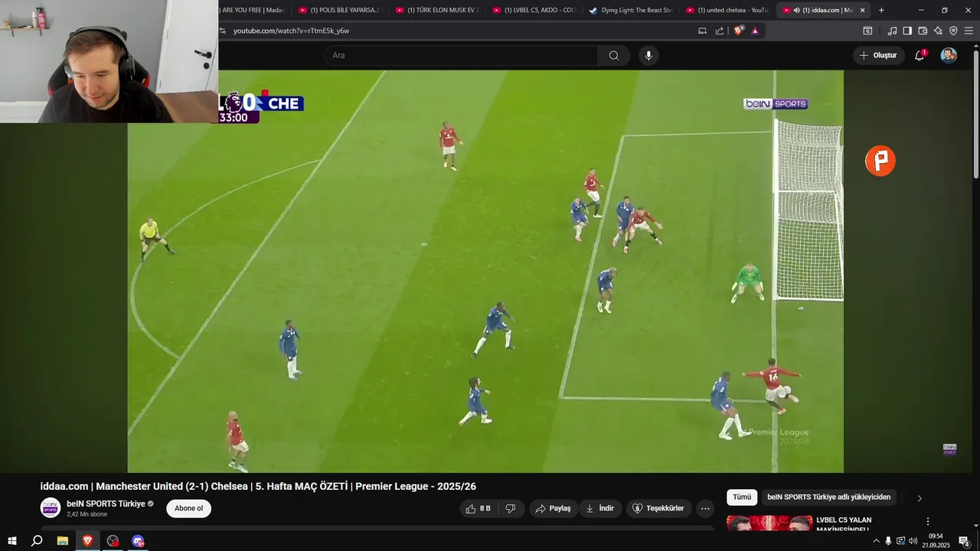Open Windows notification center icon
The image size is (980, 551).
pos(964,541)
